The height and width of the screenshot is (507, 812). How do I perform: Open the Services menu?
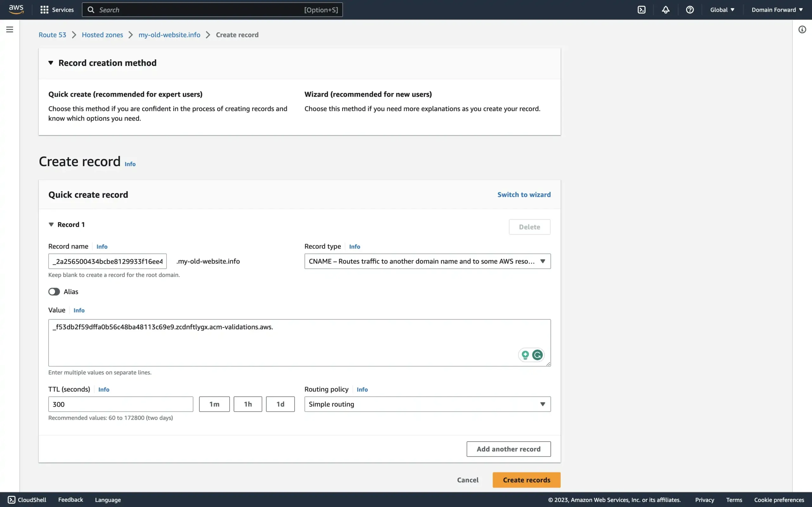pyautogui.click(x=57, y=10)
